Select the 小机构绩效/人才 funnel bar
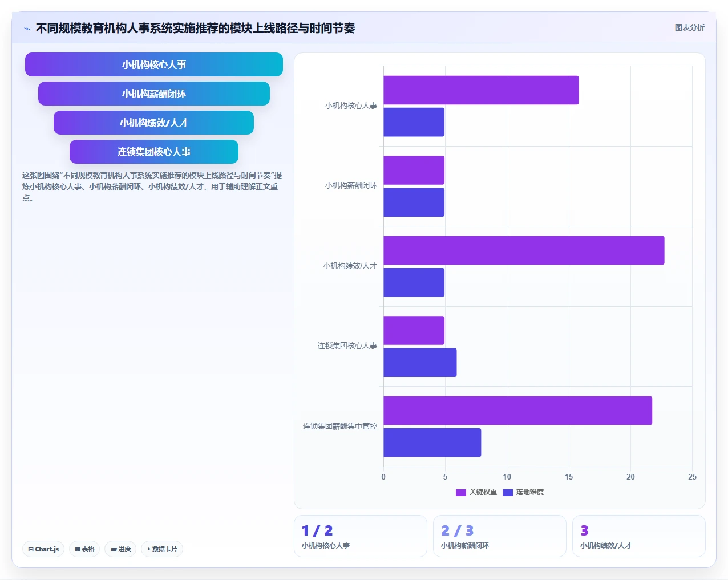728x580 pixels. (x=154, y=123)
